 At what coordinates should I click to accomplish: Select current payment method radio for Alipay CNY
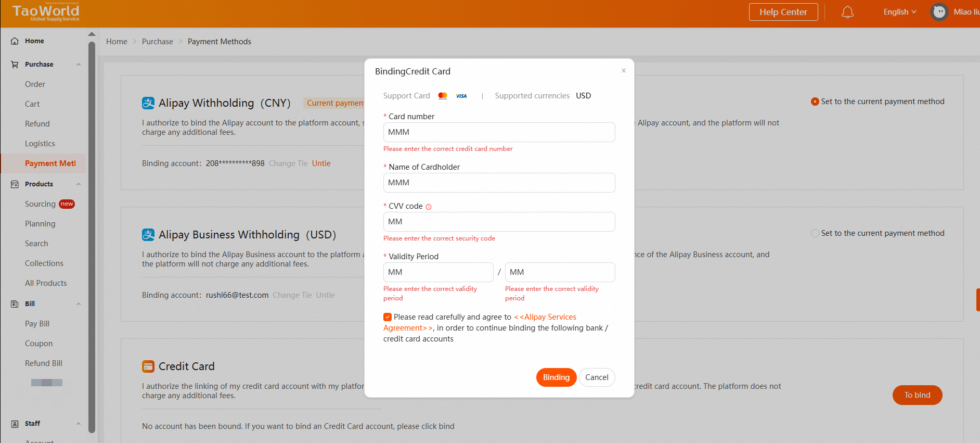(x=815, y=102)
